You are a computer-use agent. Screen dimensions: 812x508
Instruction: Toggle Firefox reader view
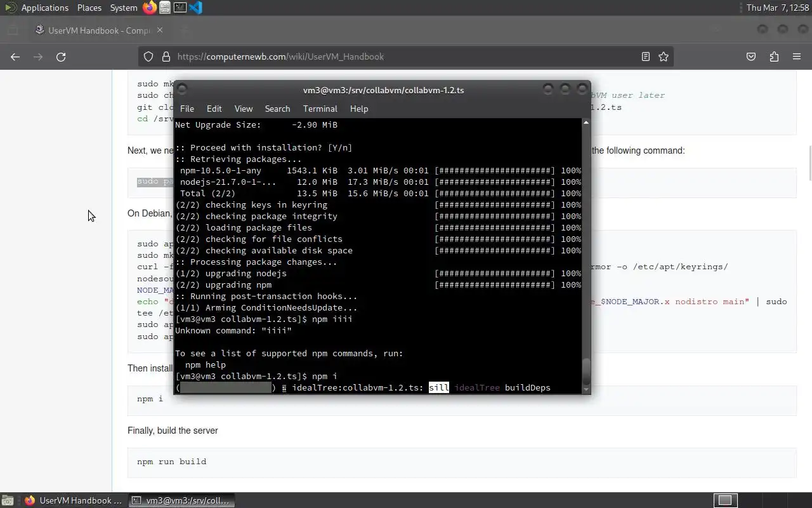coord(646,57)
